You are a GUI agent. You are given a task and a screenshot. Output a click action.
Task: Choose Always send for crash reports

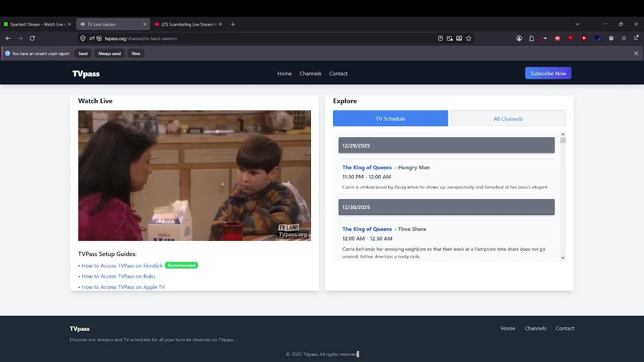point(110,53)
